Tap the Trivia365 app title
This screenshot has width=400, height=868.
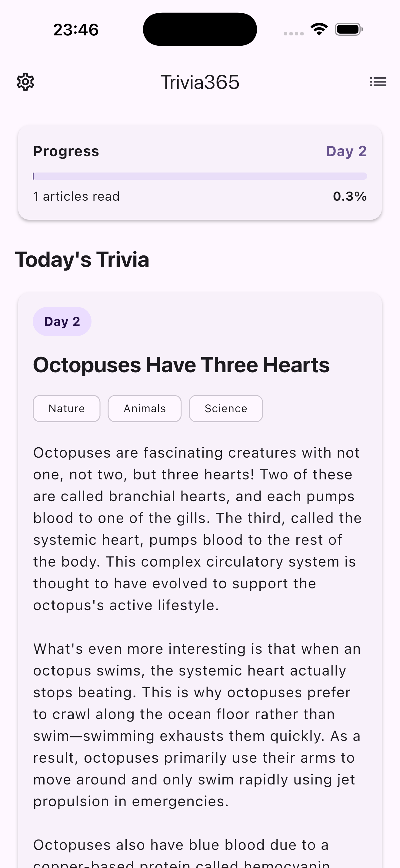coord(200,81)
